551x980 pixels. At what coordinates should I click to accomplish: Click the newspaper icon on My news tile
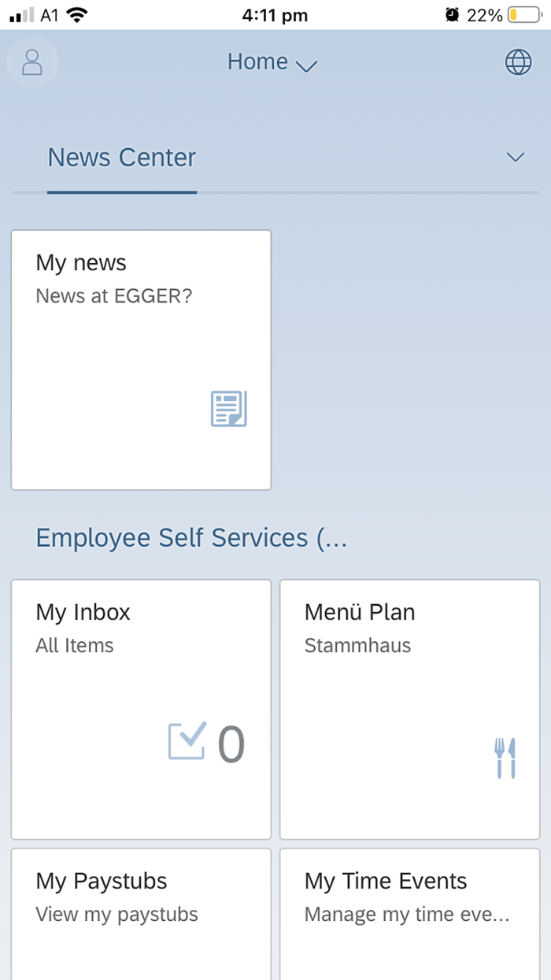tap(228, 408)
